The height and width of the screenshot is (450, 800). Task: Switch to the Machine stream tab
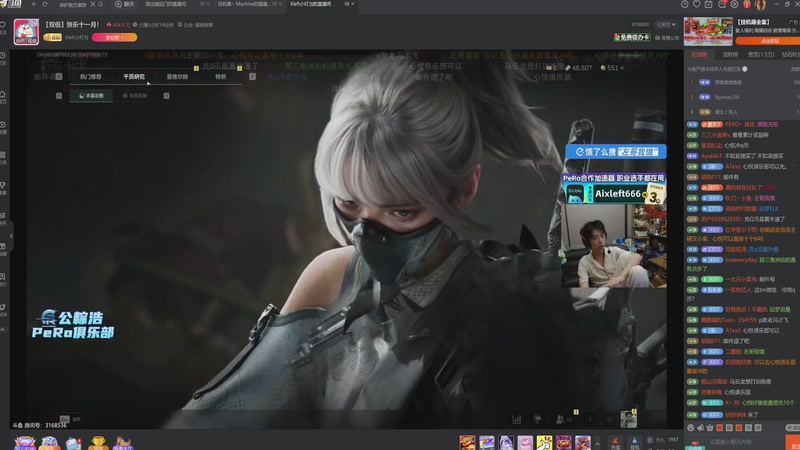[244, 4]
